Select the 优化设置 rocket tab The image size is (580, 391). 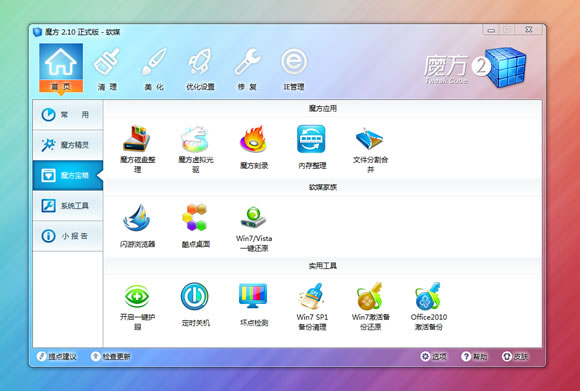click(200, 69)
